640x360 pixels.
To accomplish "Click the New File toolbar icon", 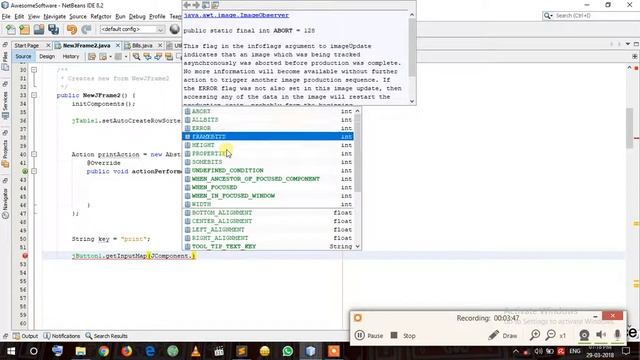I will (10, 29).
